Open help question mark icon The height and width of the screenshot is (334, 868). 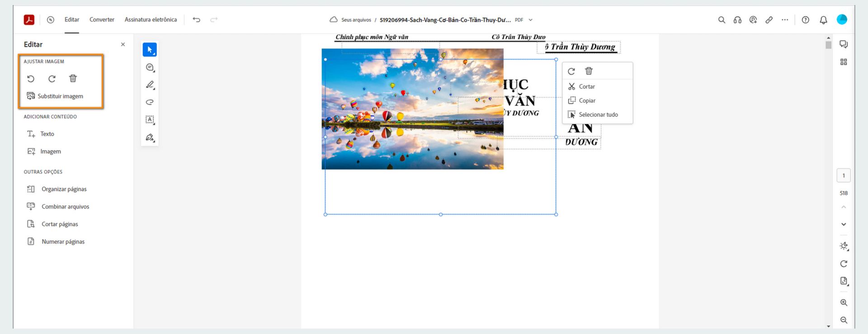tap(806, 19)
